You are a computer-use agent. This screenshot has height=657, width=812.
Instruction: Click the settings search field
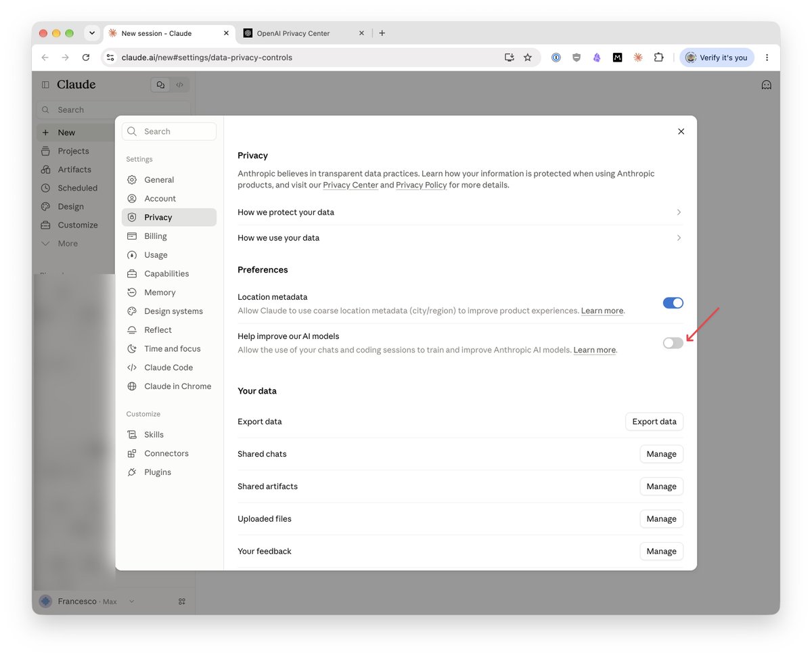click(x=169, y=131)
